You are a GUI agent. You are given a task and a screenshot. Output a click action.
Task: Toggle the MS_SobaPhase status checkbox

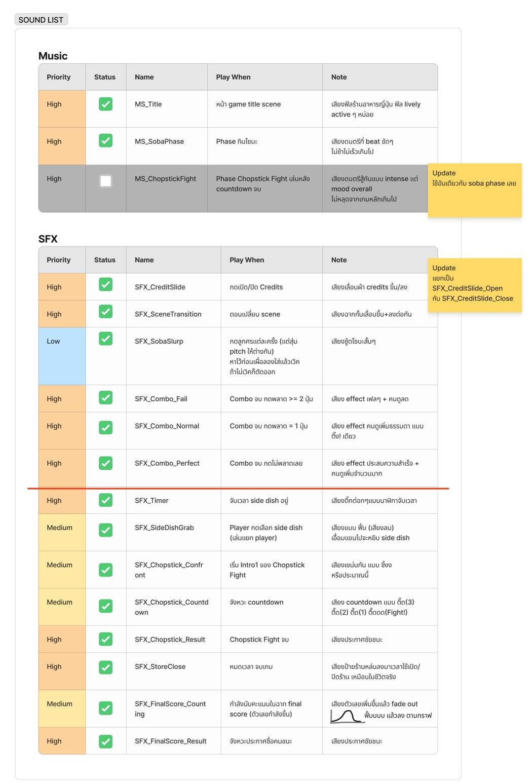105,140
